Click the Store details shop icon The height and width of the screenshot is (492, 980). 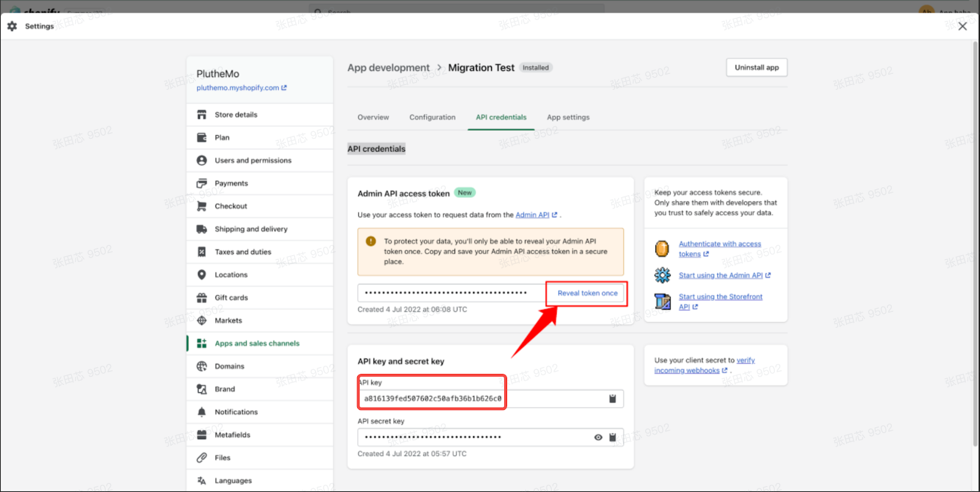point(202,114)
